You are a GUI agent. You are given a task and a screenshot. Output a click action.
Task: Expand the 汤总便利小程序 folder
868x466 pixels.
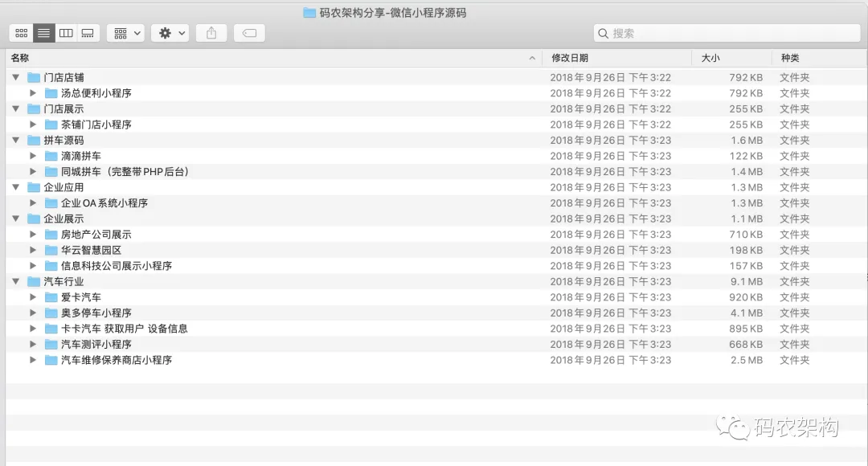click(x=33, y=93)
